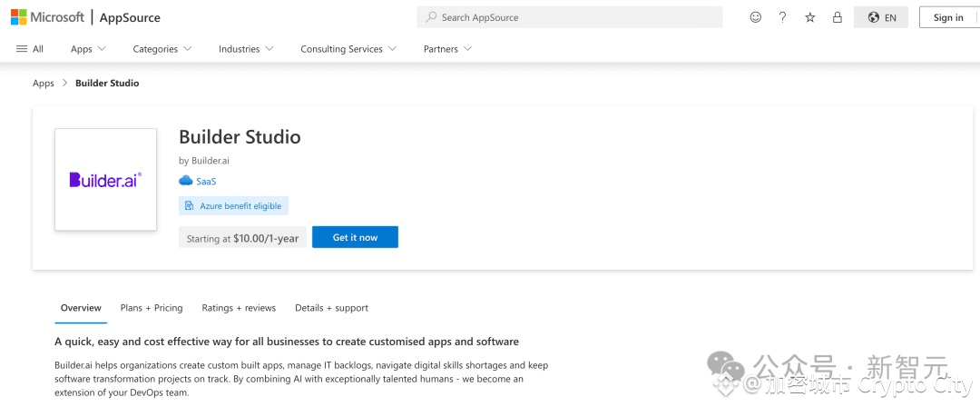Click the Sign in button
Screen dimensions: 980x407
point(949,17)
